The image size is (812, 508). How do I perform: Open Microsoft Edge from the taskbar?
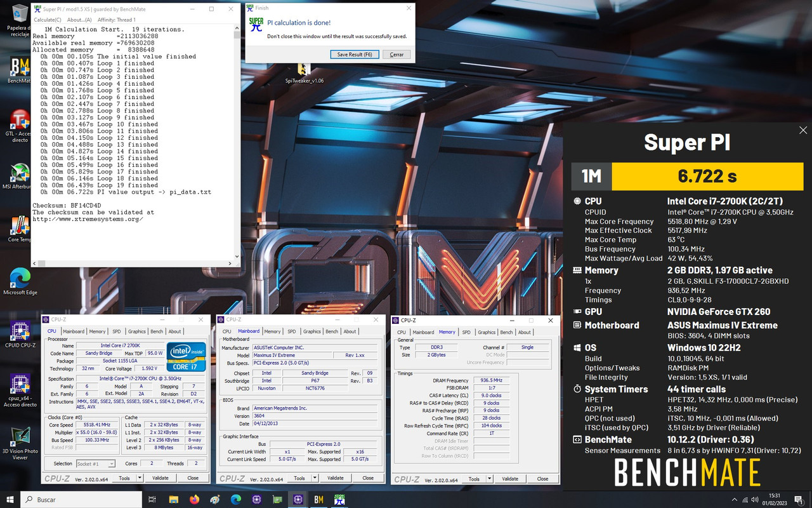pos(235,500)
